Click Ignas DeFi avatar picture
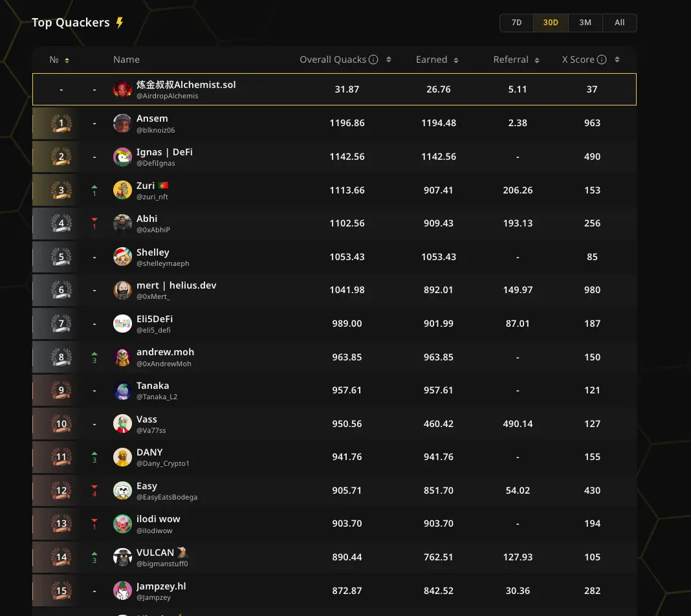This screenshot has height=616, width=691. pyautogui.click(x=122, y=157)
